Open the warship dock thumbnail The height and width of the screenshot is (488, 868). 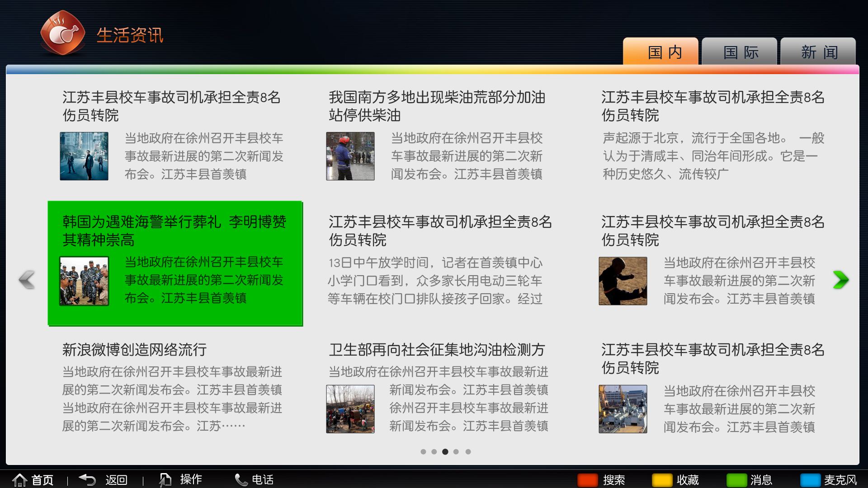tap(623, 409)
